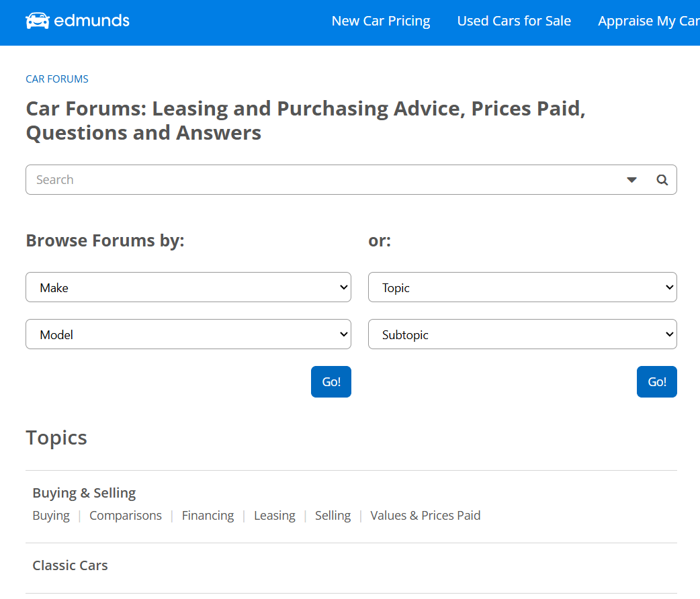Screen dimensions: 700x599
Task: Open the Make dropdown
Action: [188, 287]
